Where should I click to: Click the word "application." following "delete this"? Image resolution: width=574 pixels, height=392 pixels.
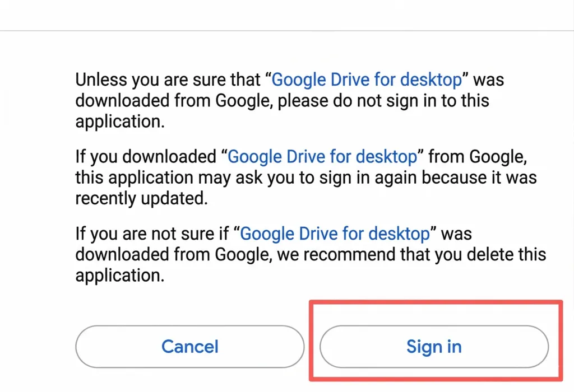pos(120,276)
